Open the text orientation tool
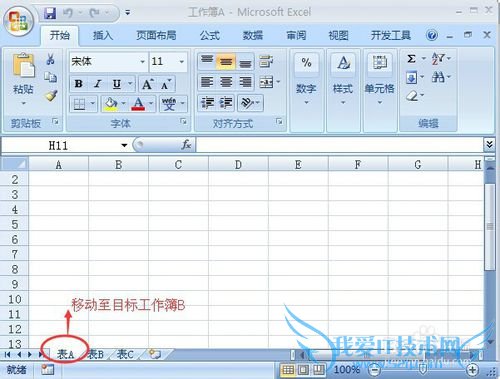 (247, 103)
